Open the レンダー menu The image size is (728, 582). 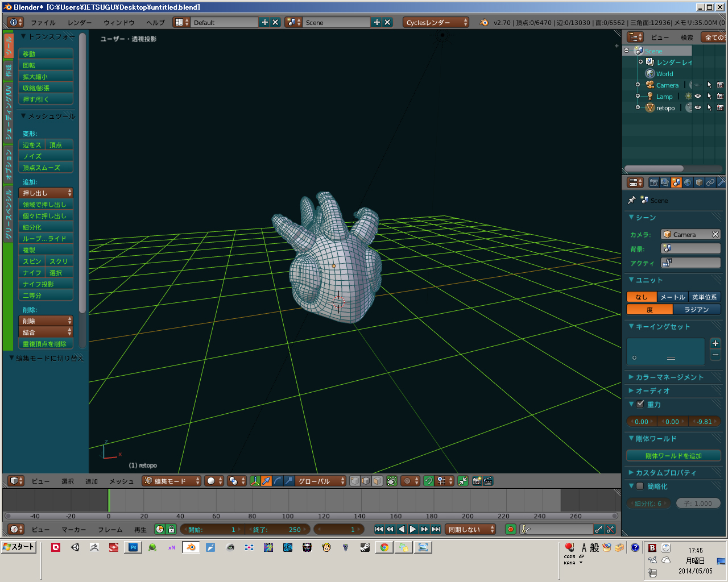tap(80, 23)
